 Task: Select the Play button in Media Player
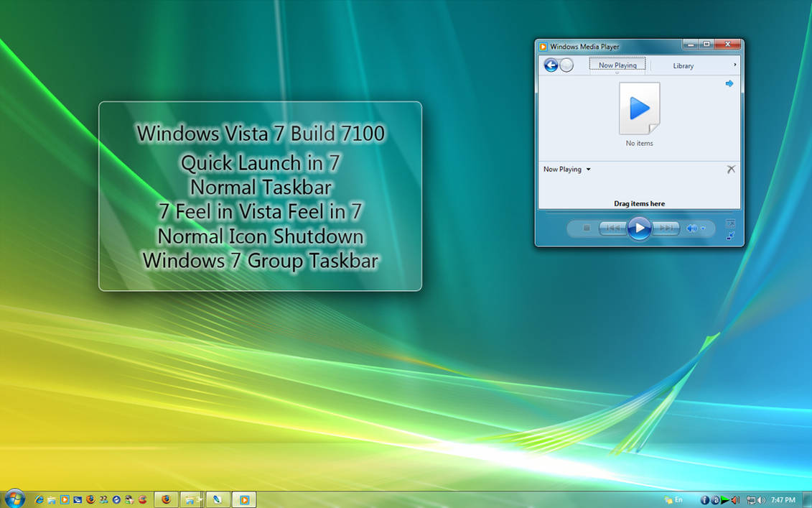(x=638, y=228)
